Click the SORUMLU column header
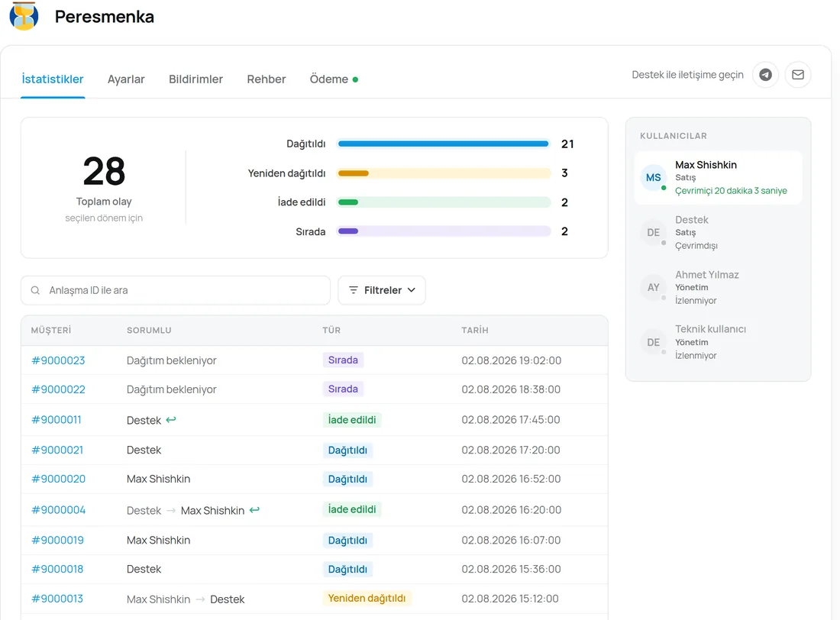This screenshot has width=840, height=620. (x=149, y=330)
